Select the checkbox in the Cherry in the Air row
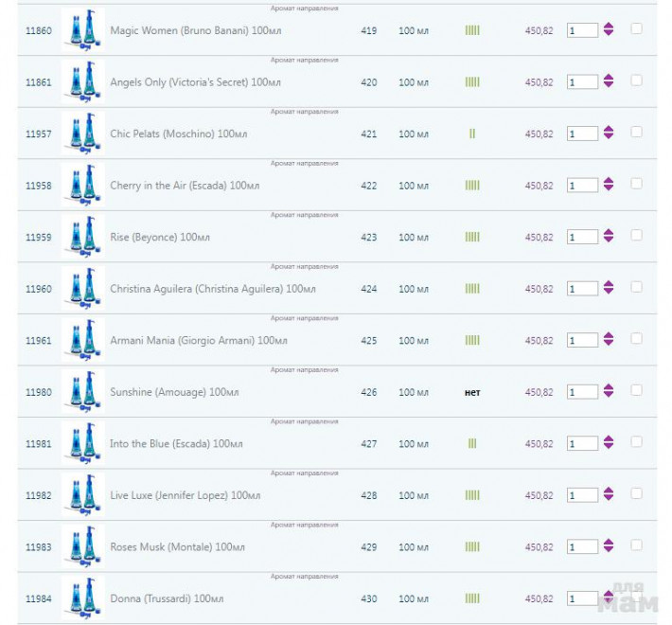Screen dimensions: 672x625 (x=636, y=184)
